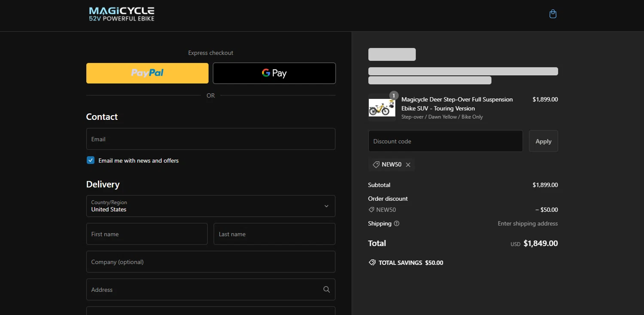The width and height of the screenshot is (644, 315).
Task: Click the Step-over / Dawn Yellow variant text
Action: tap(442, 117)
